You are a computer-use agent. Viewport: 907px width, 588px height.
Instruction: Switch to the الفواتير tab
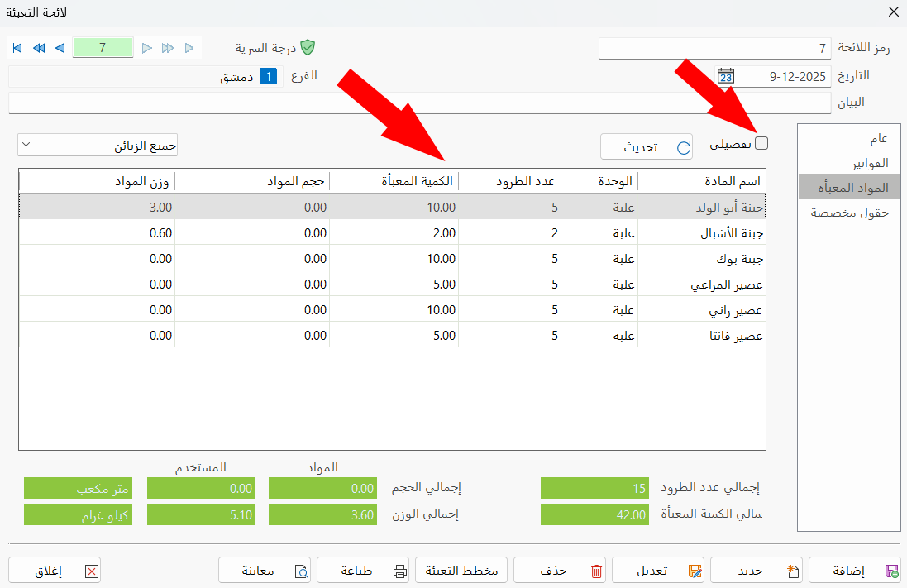click(867, 162)
